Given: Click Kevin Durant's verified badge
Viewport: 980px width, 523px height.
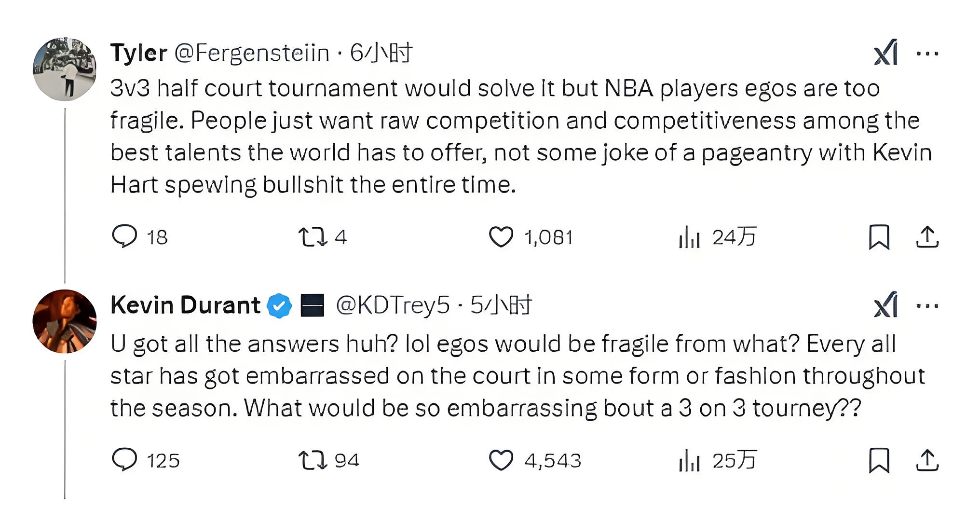Looking at the screenshot, I should pos(280,304).
